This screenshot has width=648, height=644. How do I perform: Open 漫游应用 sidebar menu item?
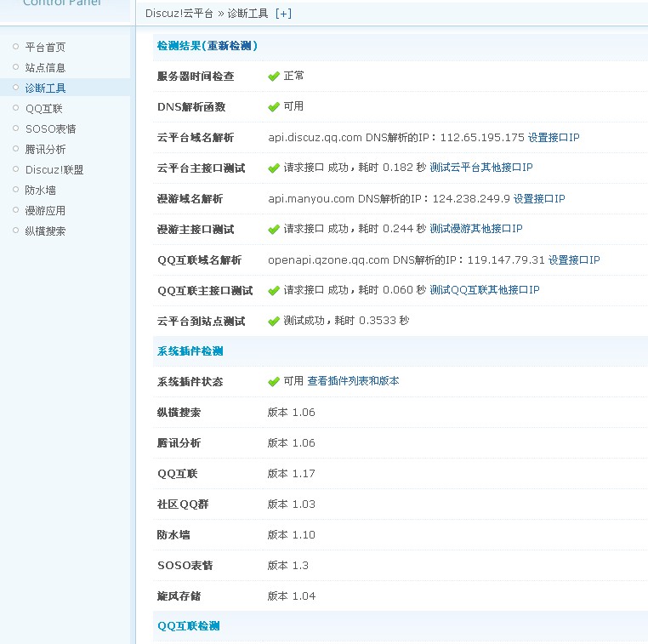[45, 211]
